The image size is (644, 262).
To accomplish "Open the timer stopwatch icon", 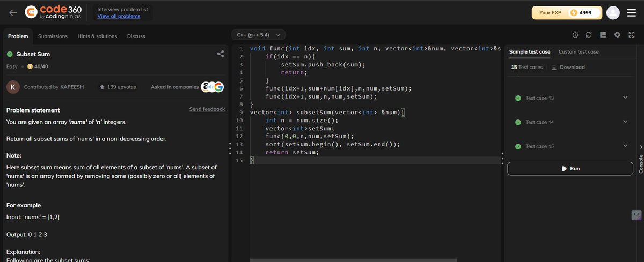I will pos(575,35).
